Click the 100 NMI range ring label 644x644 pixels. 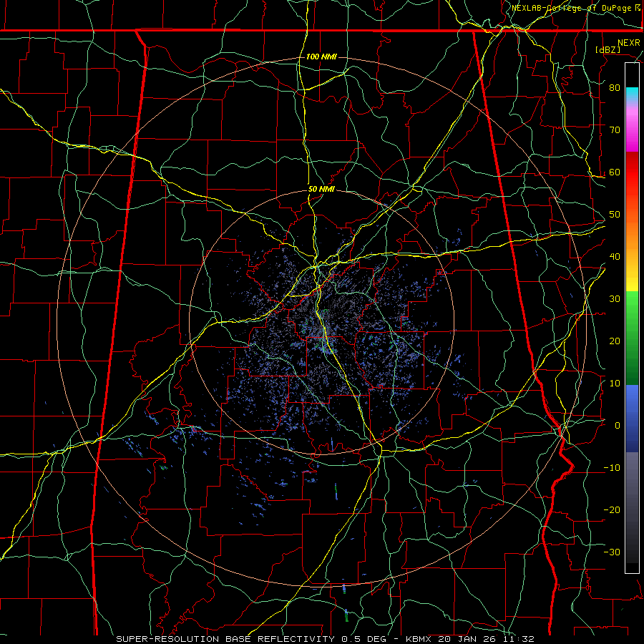click(321, 57)
